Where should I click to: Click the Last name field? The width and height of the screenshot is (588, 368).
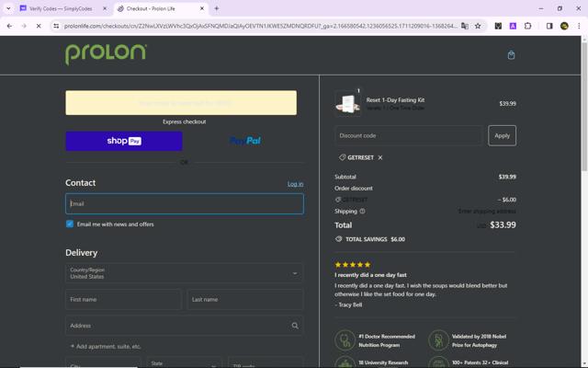(245, 299)
